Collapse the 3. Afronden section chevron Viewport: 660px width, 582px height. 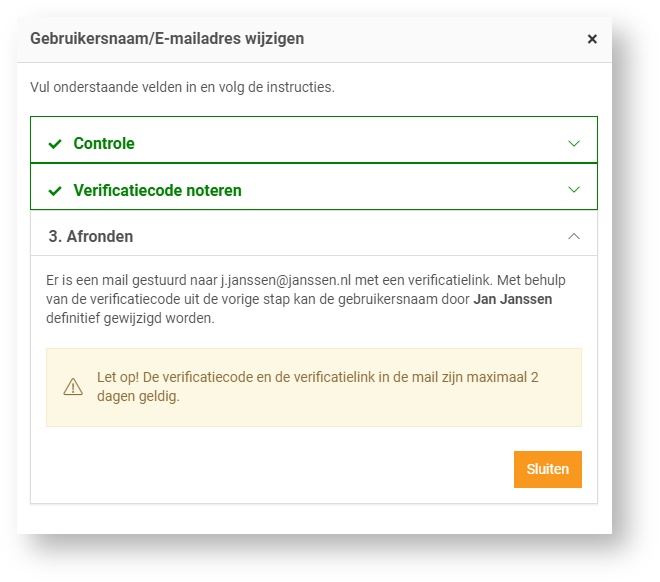tap(574, 236)
